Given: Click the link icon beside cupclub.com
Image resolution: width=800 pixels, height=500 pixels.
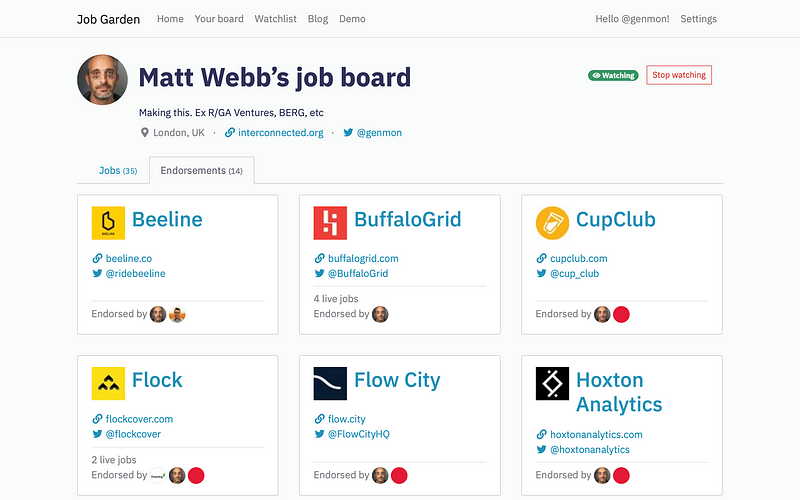Looking at the screenshot, I should (x=541, y=258).
